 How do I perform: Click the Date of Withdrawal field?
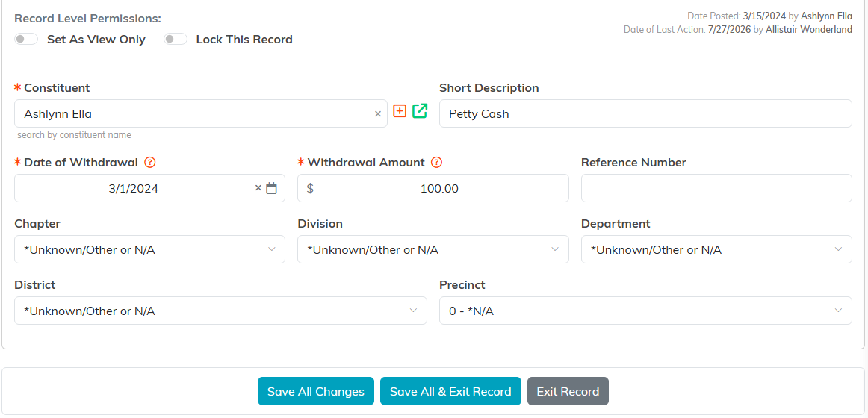[x=149, y=189]
